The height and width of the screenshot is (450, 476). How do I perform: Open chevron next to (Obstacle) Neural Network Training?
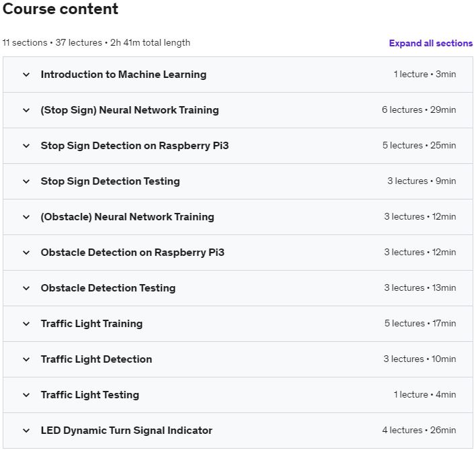tap(26, 217)
